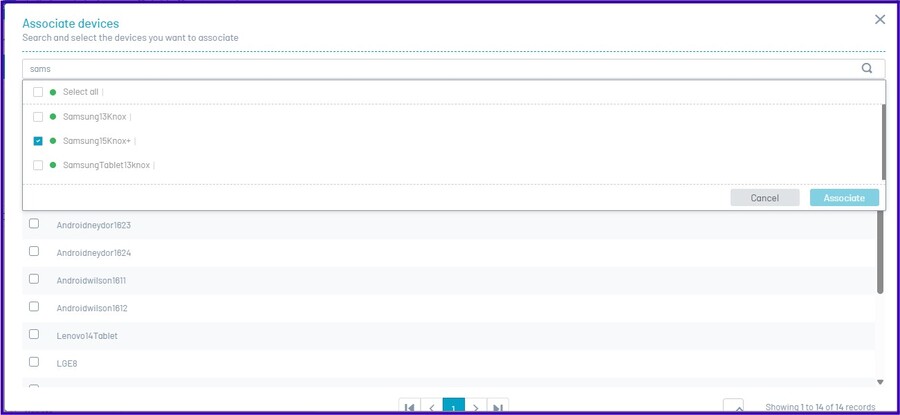Open the page size dropdown
Viewport: 900px width, 415px height.
(x=734, y=407)
